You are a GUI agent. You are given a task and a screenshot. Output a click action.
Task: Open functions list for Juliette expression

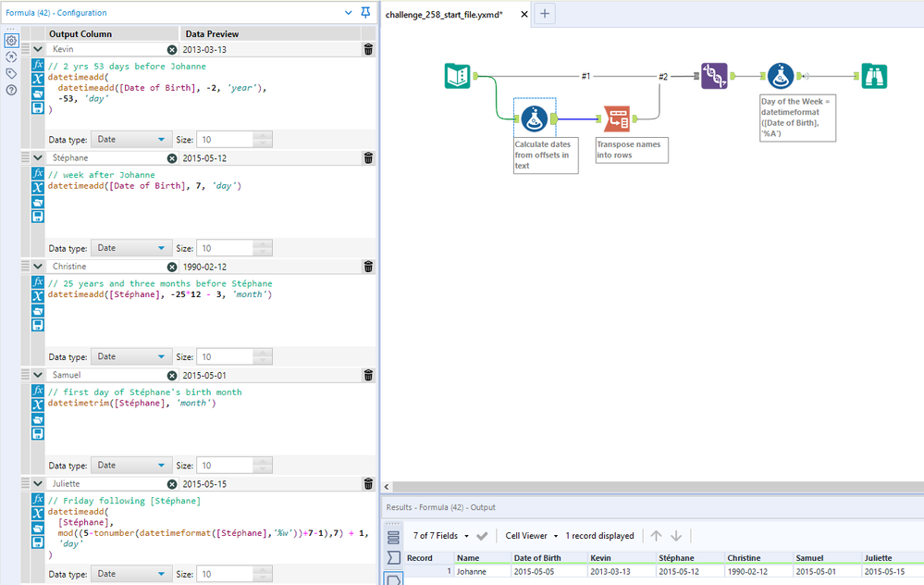coord(38,499)
